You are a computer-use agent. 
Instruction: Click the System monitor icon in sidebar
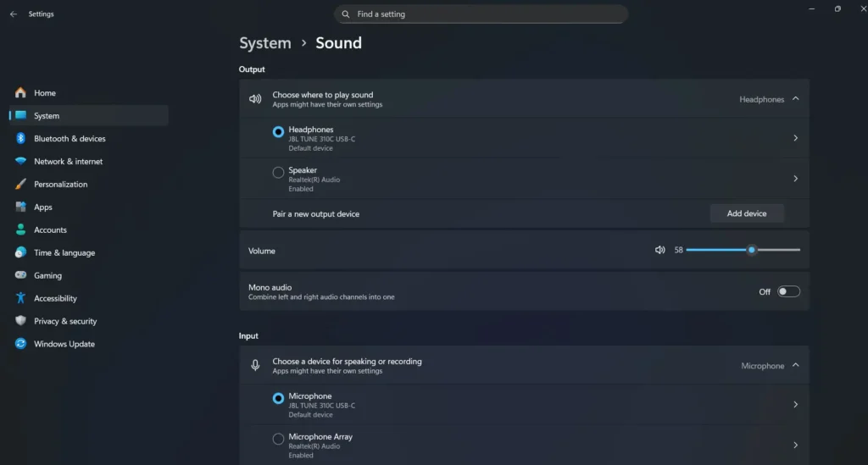coord(20,115)
